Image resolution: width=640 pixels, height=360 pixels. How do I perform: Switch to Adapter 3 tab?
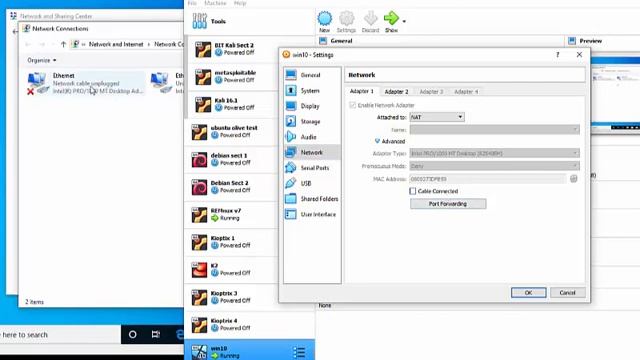tap(431, 92)
